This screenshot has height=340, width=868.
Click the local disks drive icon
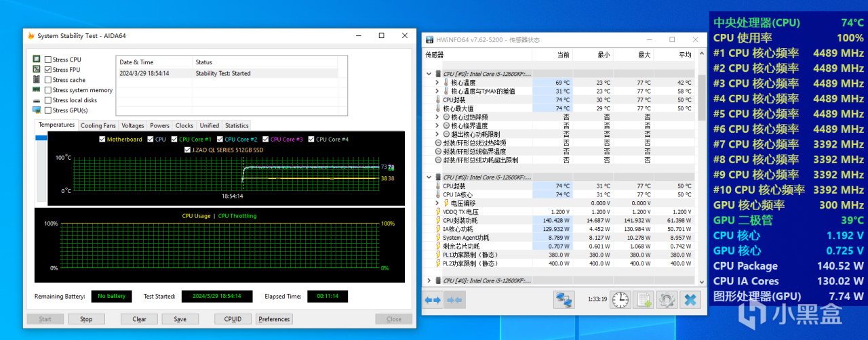pos(37,100)
